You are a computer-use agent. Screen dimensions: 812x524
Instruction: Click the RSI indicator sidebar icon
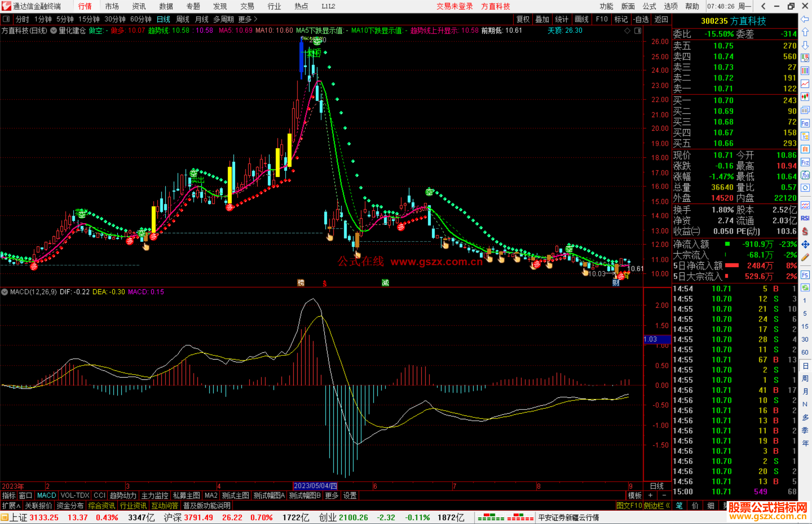coord(805,218)
